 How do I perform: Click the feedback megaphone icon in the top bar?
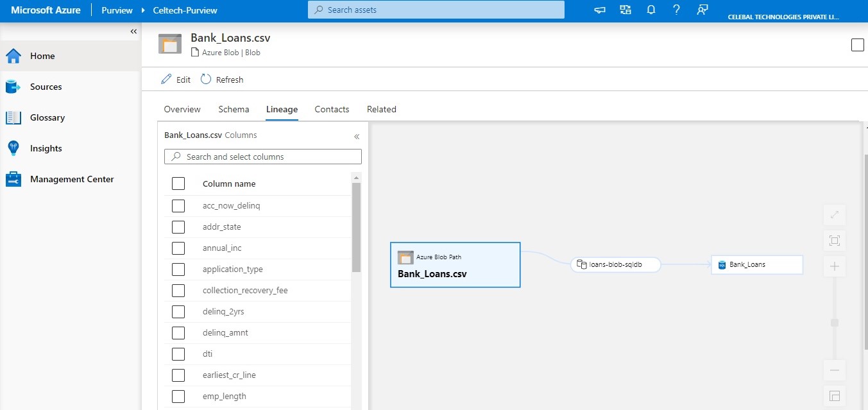click(599, 10)
